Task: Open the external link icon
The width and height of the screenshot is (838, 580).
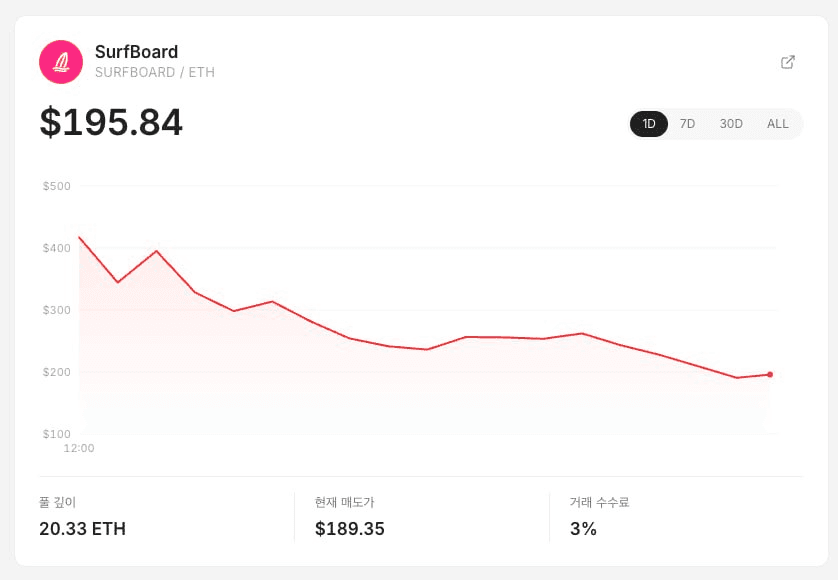Action: pyautogui.click(x=787, y=62)
